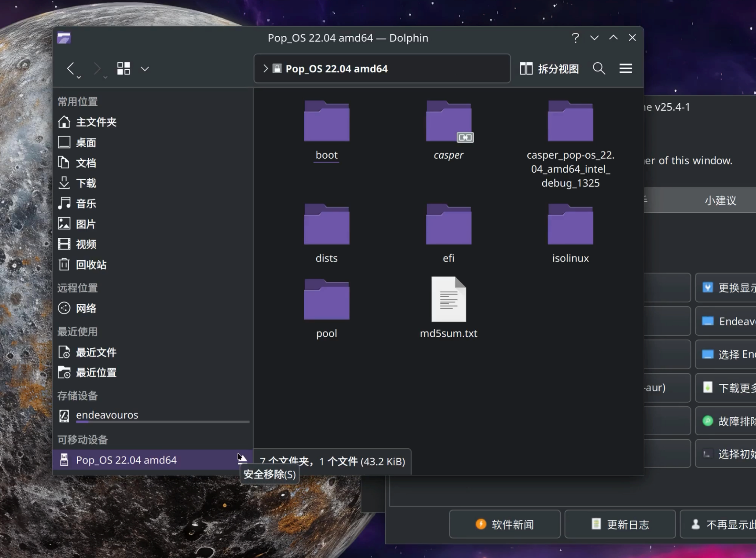Open the hamburger menu in Dolphin
756x558 pixels.
coord(625,68)
